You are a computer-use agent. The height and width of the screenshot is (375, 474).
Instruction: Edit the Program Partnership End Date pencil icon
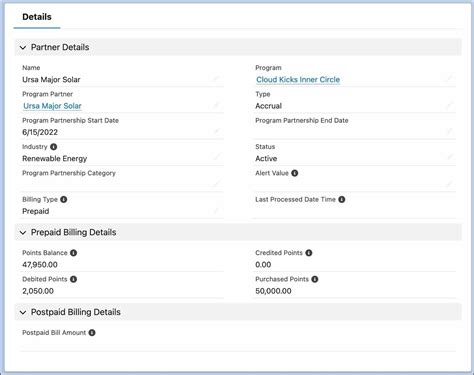[x=449, y=131]
